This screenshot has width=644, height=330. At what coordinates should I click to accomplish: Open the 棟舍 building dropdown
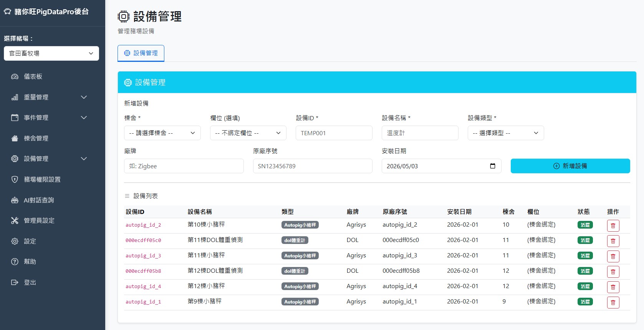pyautogui.click(x=162, y=133)
